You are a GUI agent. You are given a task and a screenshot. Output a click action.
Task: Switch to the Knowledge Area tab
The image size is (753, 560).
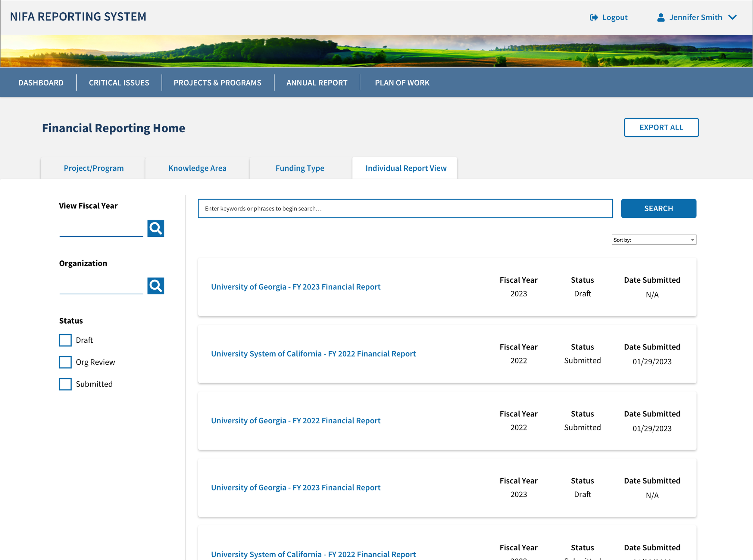197,168
